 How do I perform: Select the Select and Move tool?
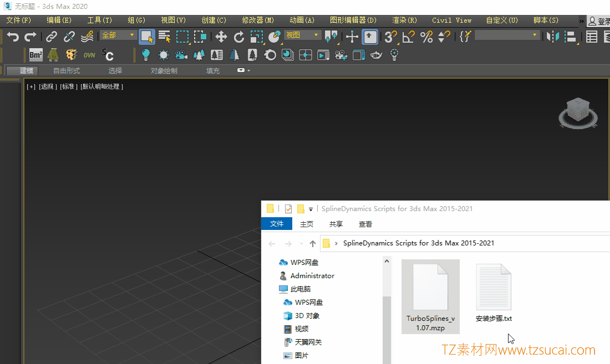click(221, 37)
